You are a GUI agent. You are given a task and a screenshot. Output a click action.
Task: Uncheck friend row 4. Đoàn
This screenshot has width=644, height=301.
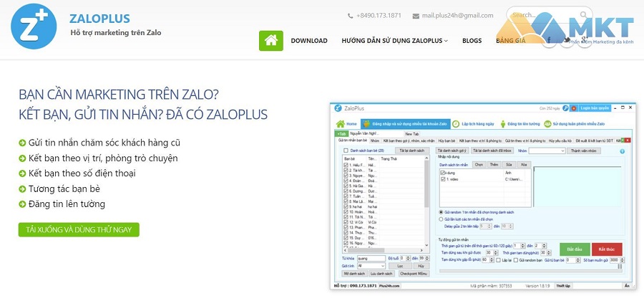346,181
